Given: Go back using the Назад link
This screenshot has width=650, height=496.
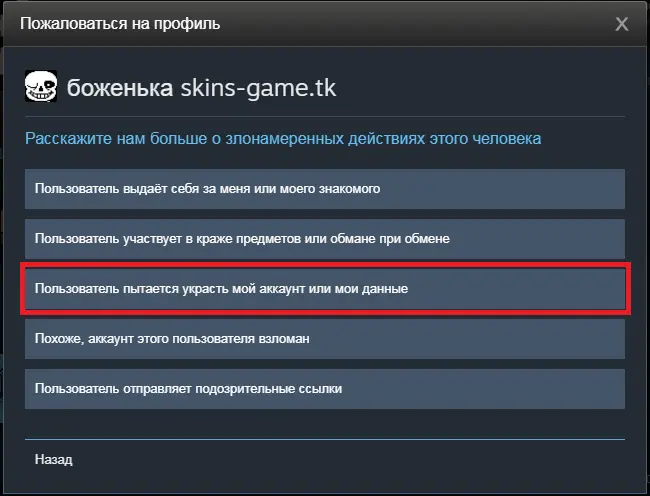Looking at the screenshot, I should coord(53,459).
